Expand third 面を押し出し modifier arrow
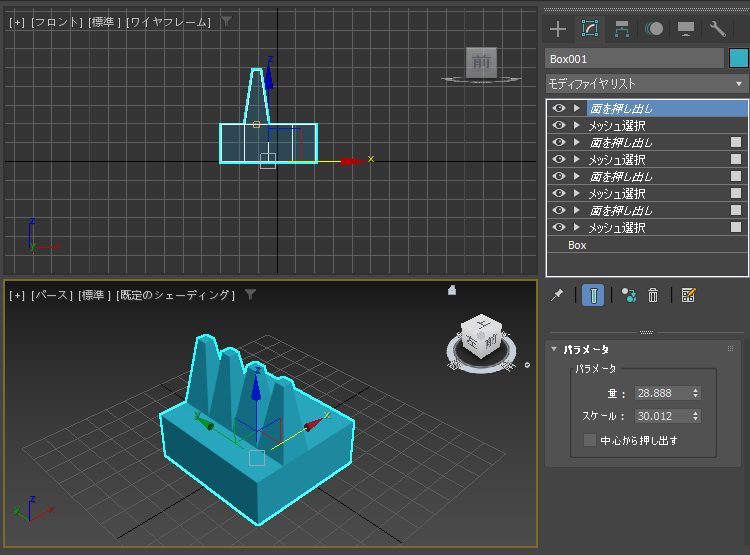Screen dimensions: 750x555 click(x=577, y=176)
